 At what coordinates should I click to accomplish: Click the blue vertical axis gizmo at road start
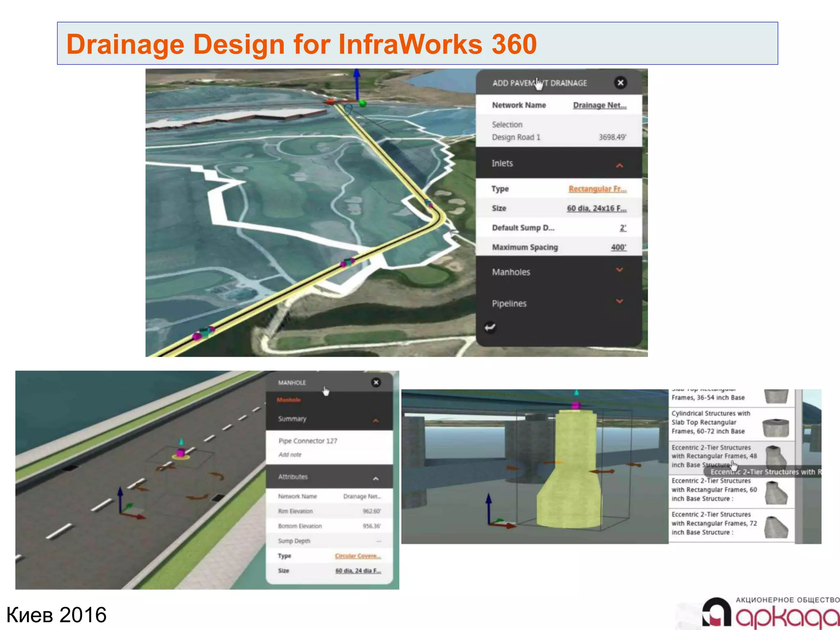pos(356,84)
